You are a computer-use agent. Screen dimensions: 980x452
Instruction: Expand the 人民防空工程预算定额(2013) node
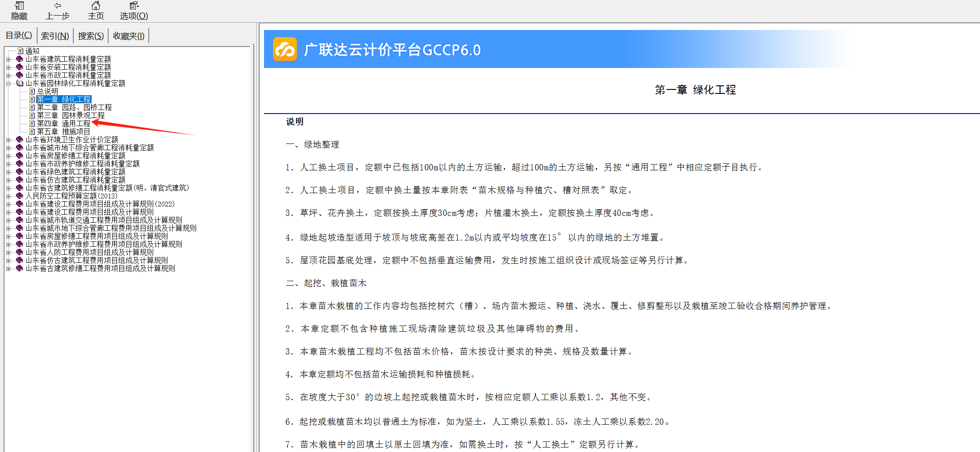[x=8, y=196]
